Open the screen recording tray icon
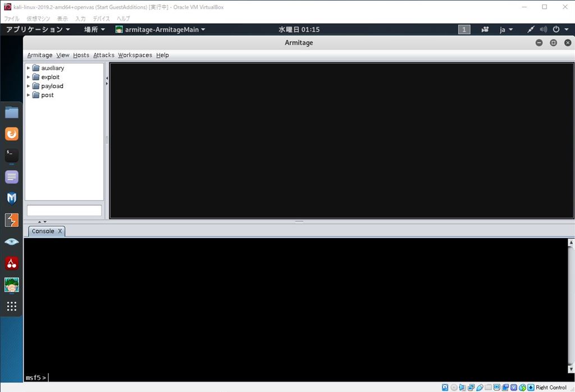 coord(485,29)
